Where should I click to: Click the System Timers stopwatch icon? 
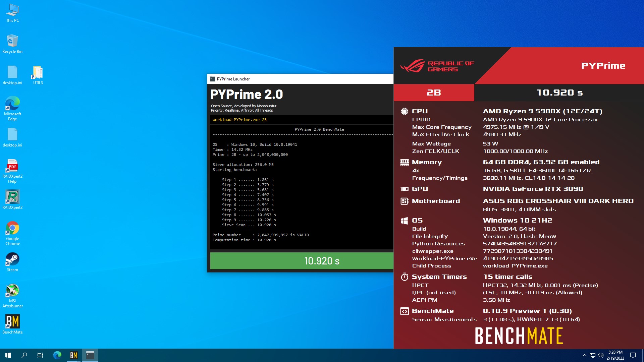coord(405,277)
